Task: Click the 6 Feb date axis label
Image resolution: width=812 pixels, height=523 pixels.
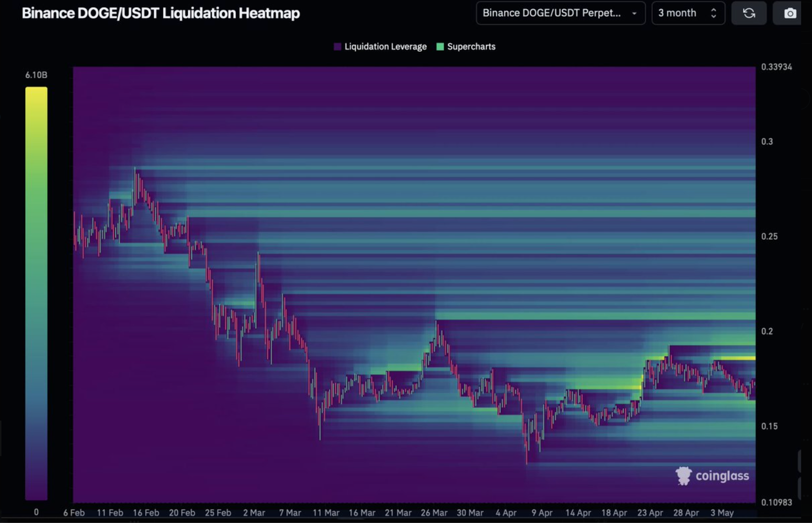Action: click(74, 513)
